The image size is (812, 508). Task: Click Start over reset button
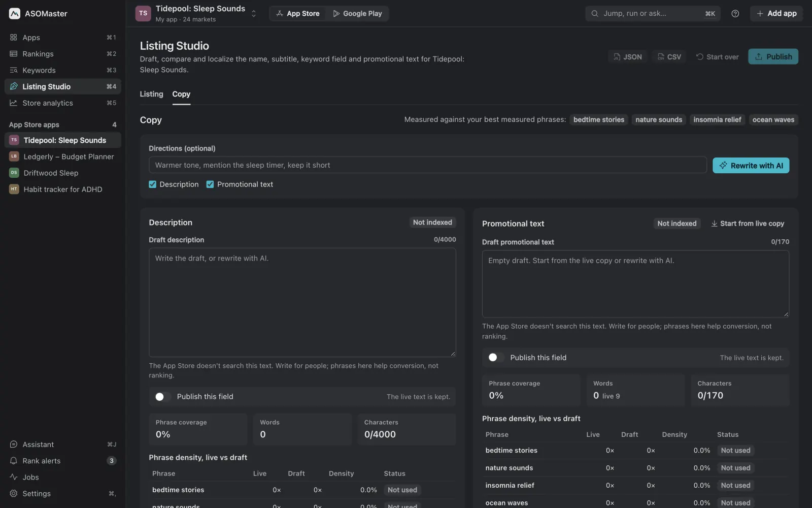[x=717, y=57]
